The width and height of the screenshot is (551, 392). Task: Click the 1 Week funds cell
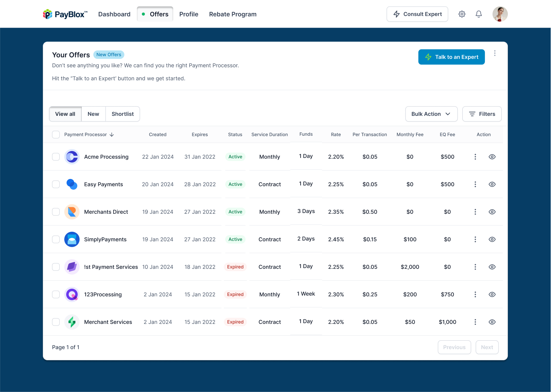click(x=306, y=294)
